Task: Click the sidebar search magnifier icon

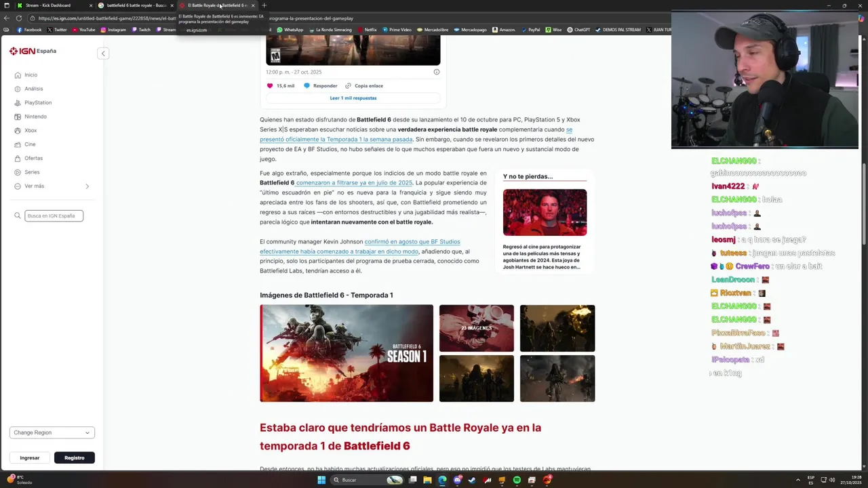Action: point(18,216)
